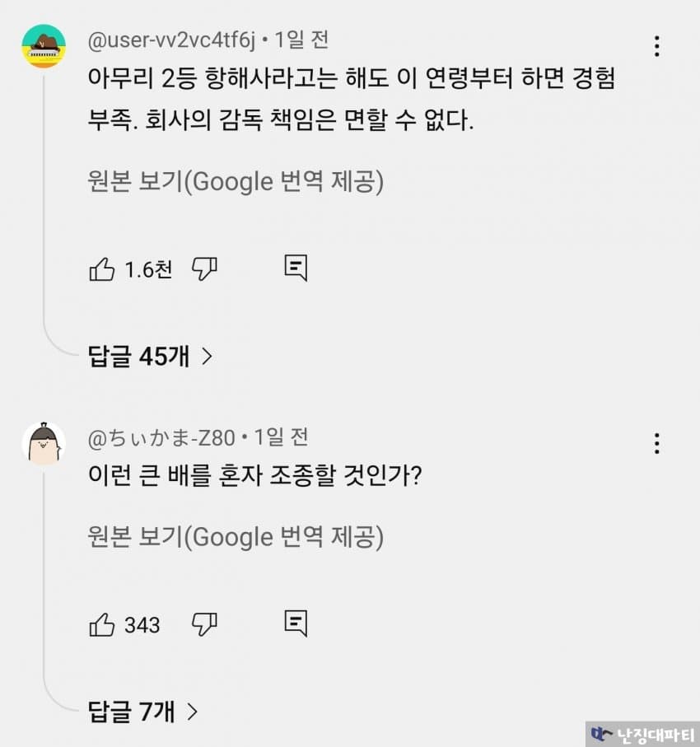The width and height of the screenshot is (700, 747).
Task: Dislike the comment by @user-vv2vc4tf6j
Action: coord(204,268)
